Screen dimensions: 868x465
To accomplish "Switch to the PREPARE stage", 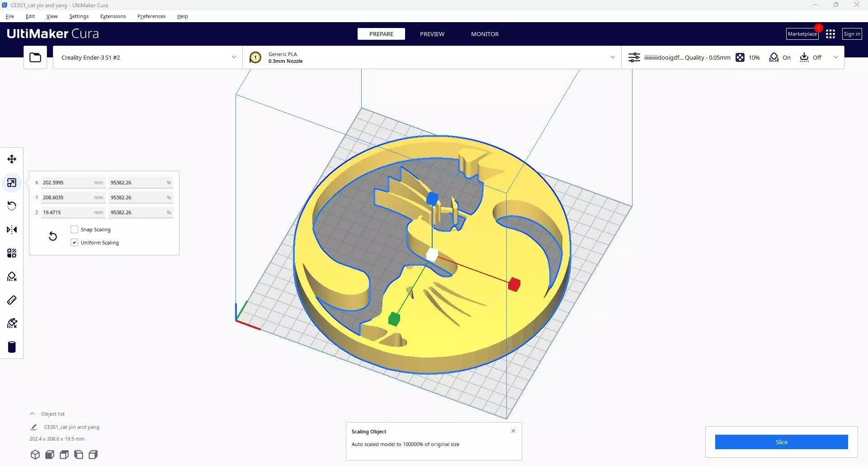I will pyautogui.click(x=381, y=34).
